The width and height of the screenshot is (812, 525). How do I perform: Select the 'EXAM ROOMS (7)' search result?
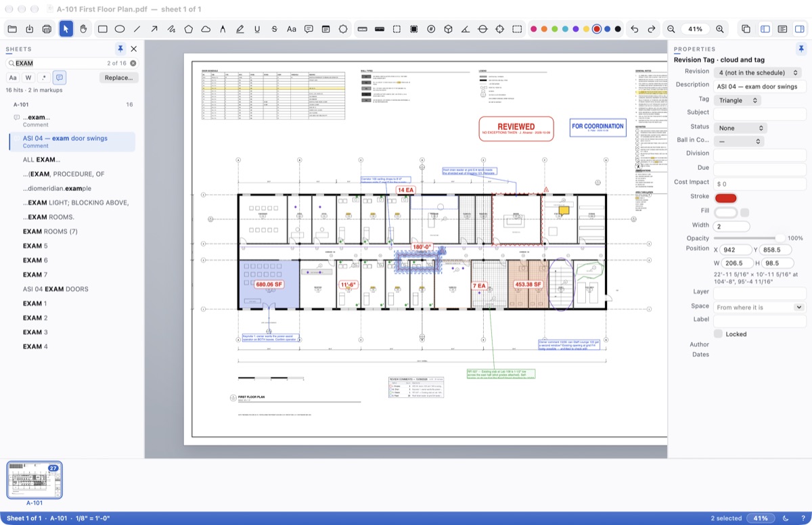tap(50, 231)
